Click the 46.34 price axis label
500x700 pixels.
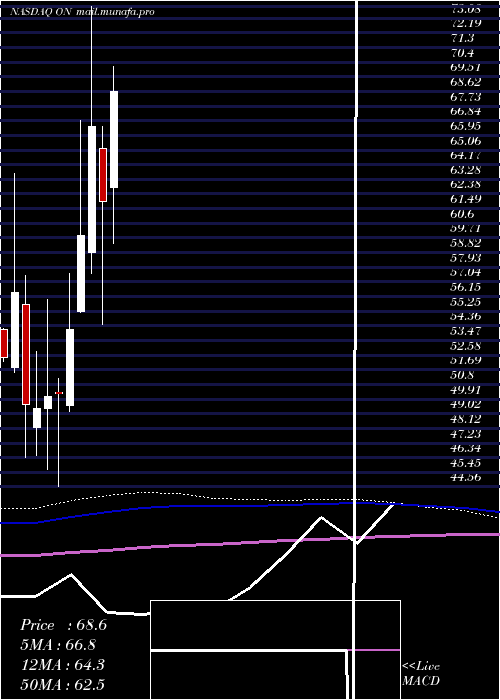(465, 448)
